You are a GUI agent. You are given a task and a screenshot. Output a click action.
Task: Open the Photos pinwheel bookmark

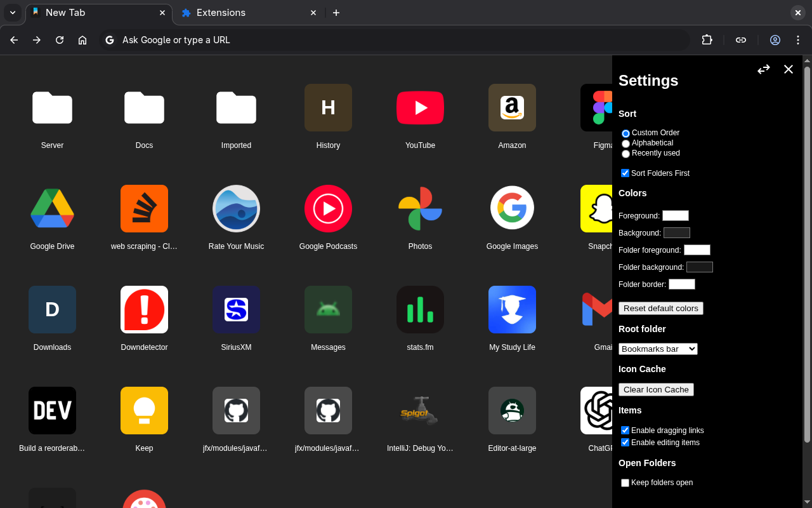click(420, 209)
